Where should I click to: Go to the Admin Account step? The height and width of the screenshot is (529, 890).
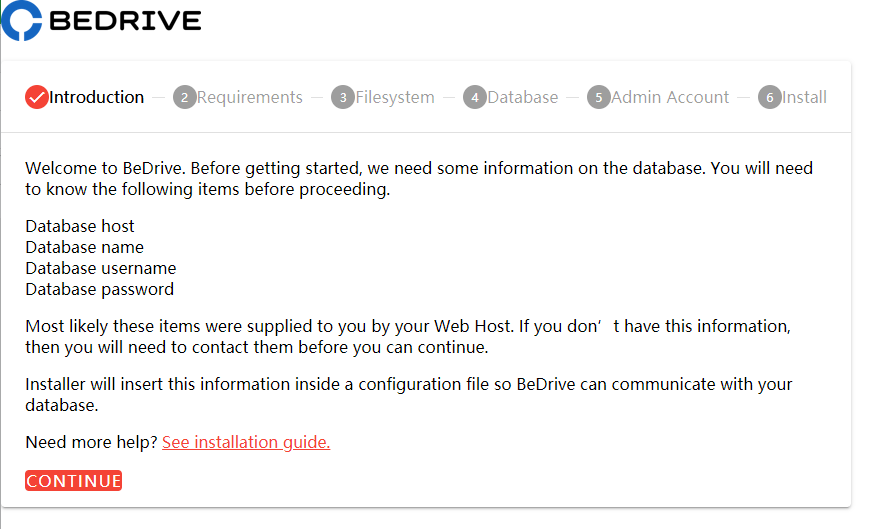click(x=658, y=98)
